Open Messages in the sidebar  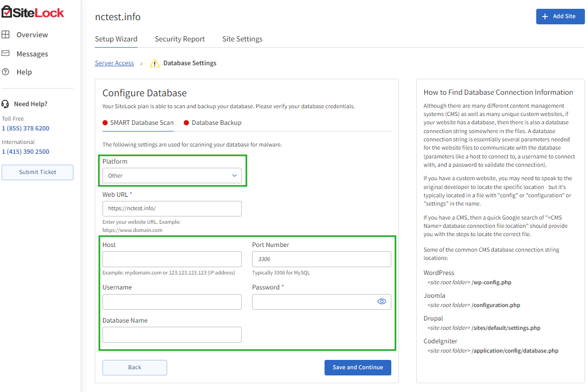click(x=25, y=54)
